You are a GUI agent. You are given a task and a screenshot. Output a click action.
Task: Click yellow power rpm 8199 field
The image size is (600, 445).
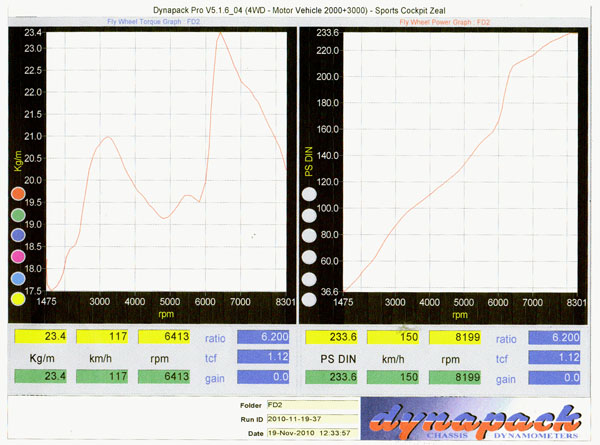pyautogui.click(x=455, y=337)
